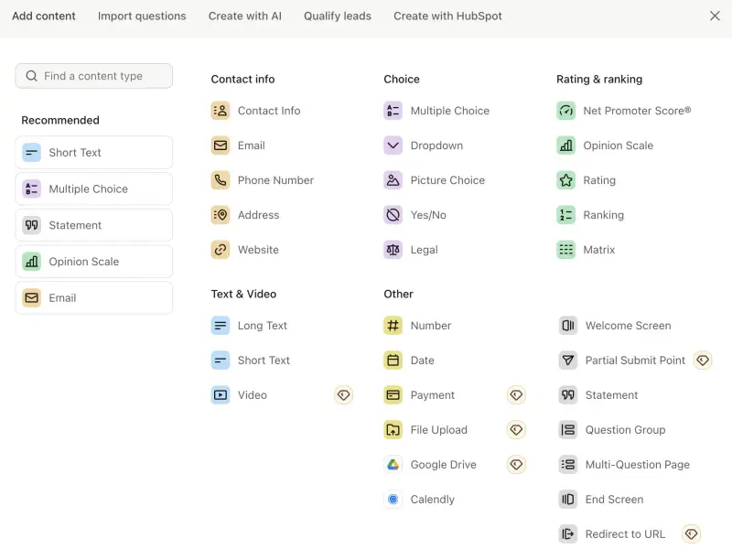The width and height of the screenshot is (732, 560).
Task: Click the premium badge beside Google Drive
Action: (x=516, y=464)
